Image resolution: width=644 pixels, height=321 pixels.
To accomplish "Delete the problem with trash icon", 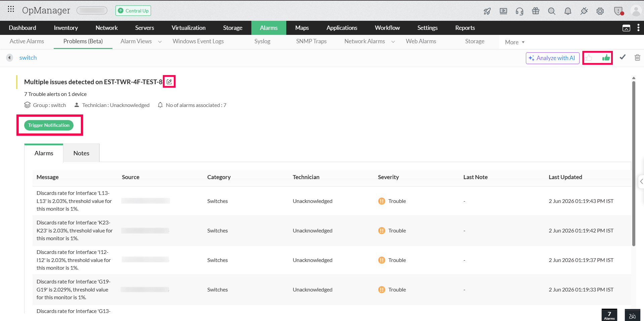I will [x=637, y=57].
